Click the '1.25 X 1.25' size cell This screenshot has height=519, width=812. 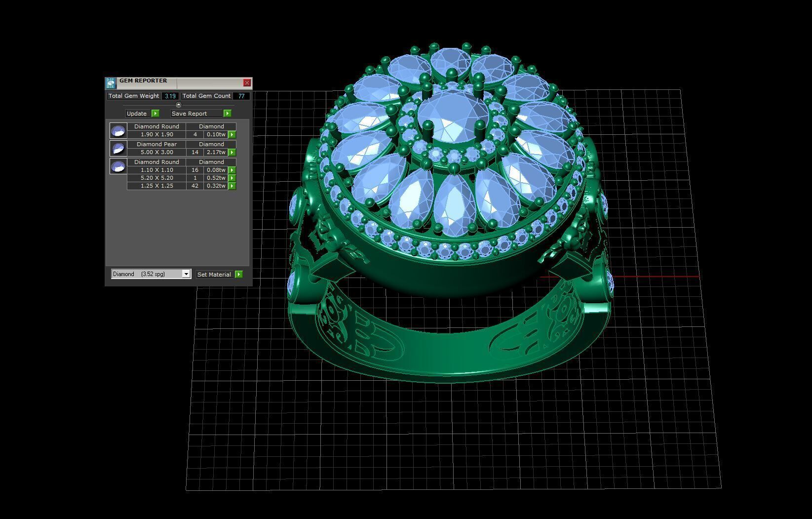pyautogui.click(x=157, y=186)
